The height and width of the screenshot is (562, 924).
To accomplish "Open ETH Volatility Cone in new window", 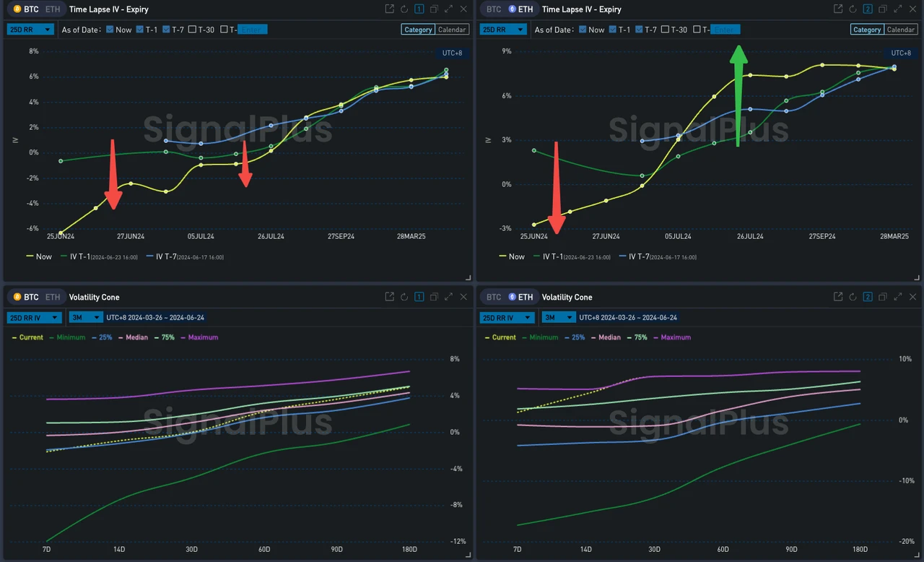I will point(838,297).
